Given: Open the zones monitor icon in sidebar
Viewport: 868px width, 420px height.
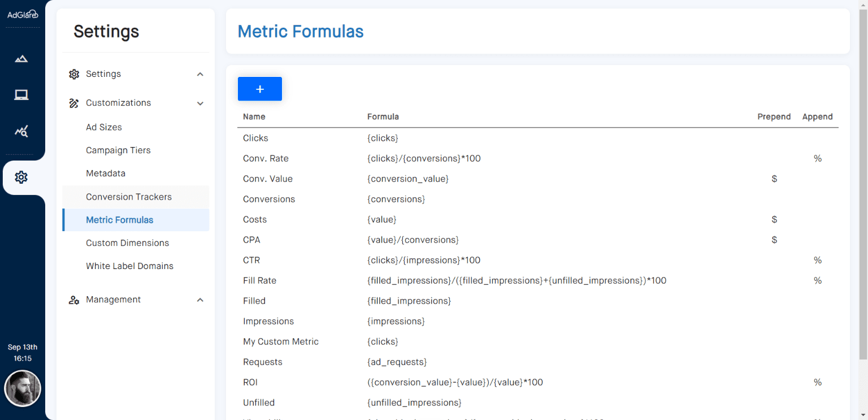Looking at the screenshot, I should [x=21, y=94].
